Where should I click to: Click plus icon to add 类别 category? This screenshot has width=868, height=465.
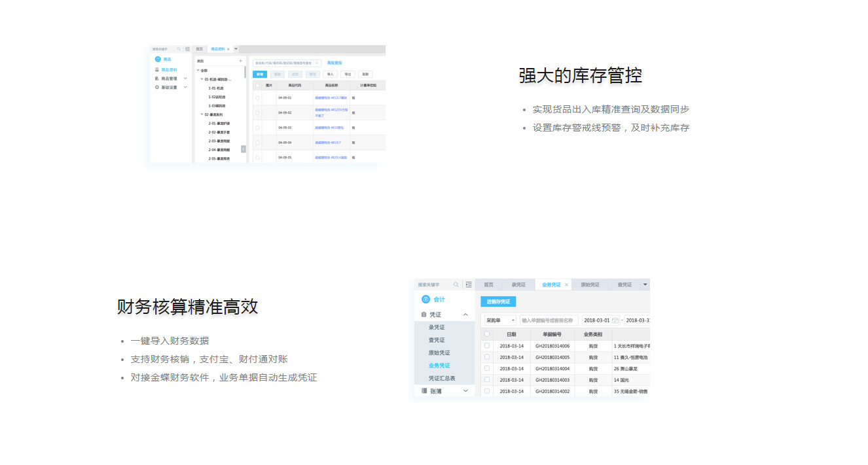coord(240,61)
